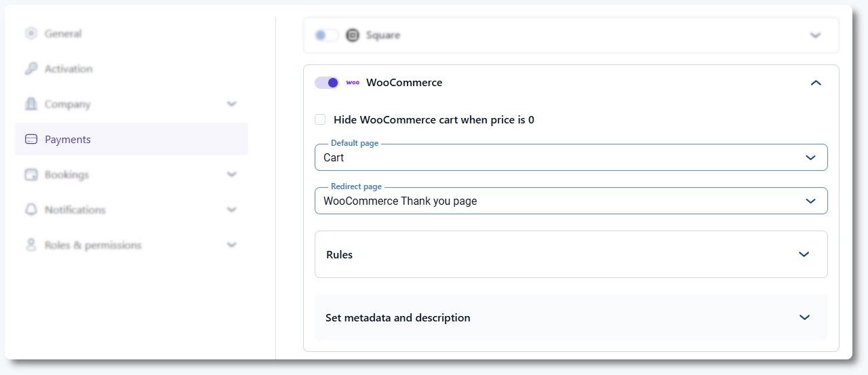
Task: Click the Square logo icon
Action: pos(352,35)
